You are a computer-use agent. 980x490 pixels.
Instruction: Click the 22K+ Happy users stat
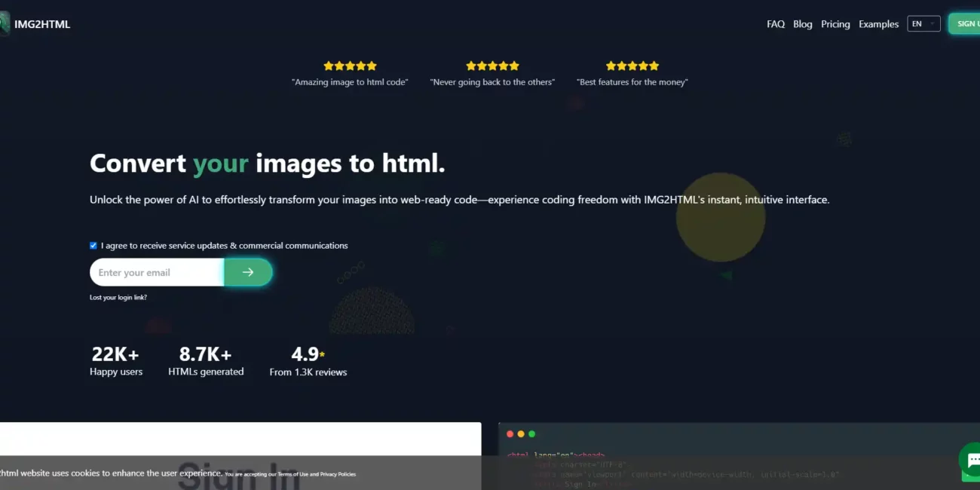pyautogui.click(x=116, y=361)
